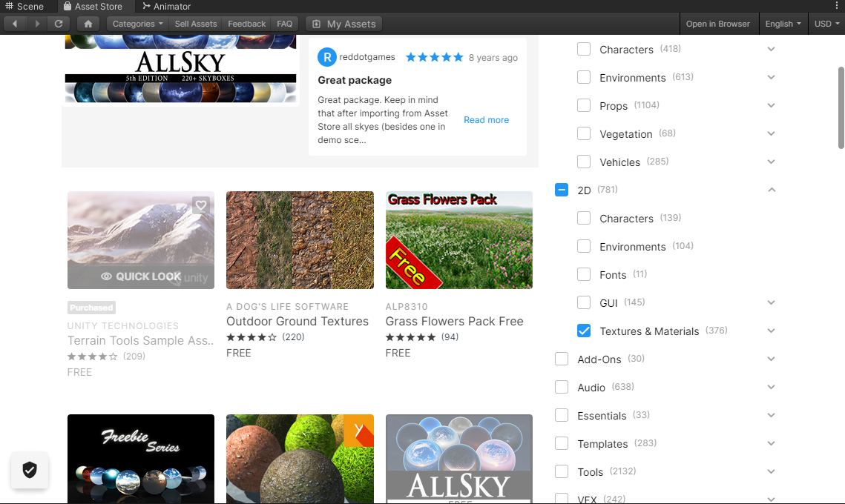845x504 pixels.
Task: Click Open in Browser button
Action: pyautogui.click(x=718, y=24)
